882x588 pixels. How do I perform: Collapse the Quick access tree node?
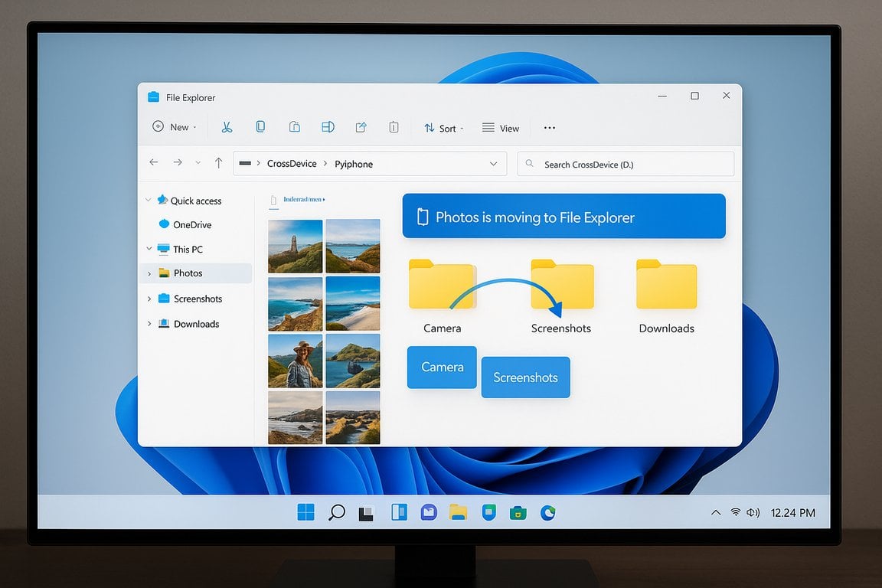(x=149, y=201)
